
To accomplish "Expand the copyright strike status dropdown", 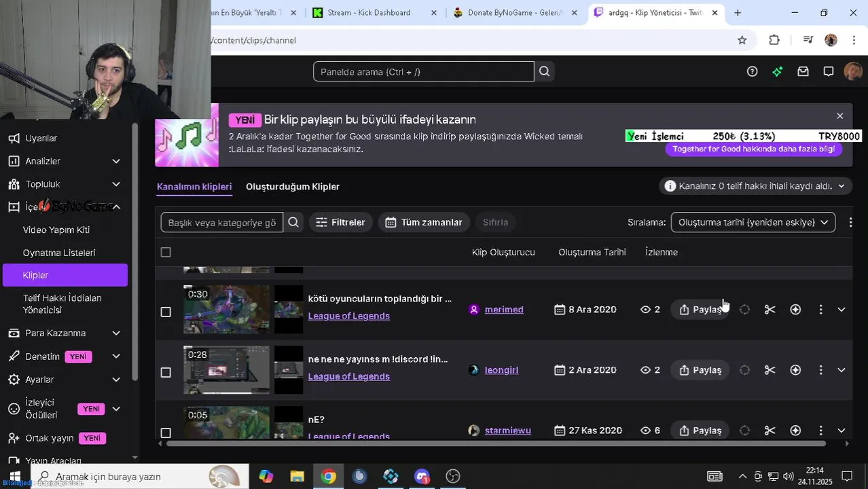I will [755, 186].
